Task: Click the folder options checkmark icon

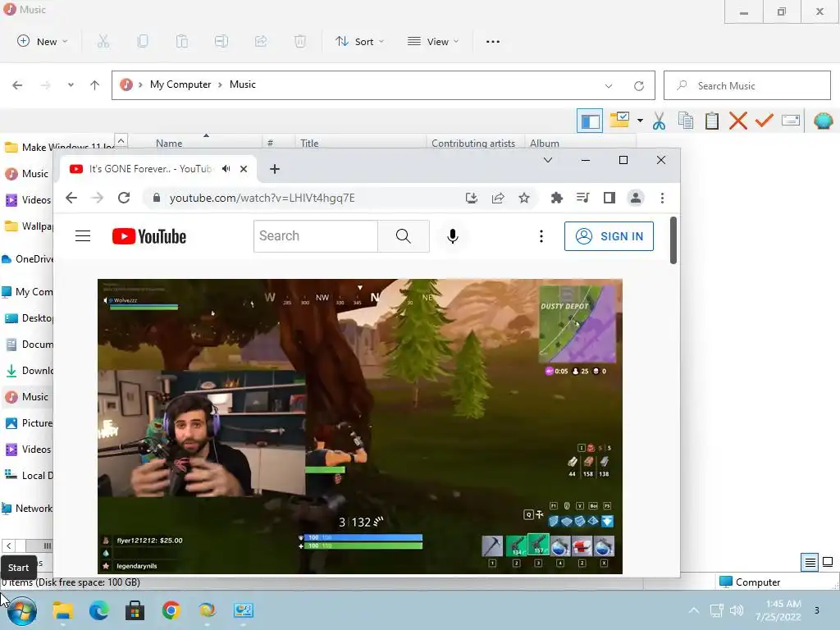Action: (620, 120)
